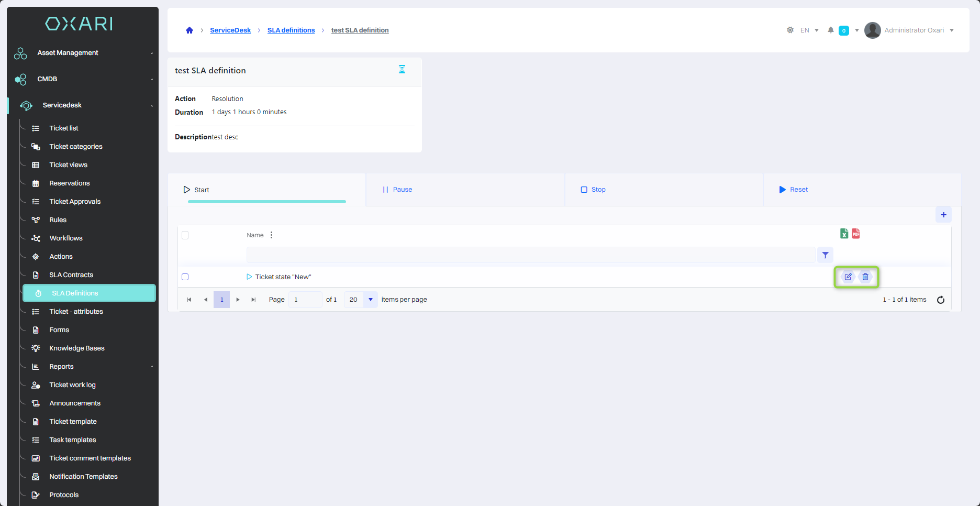The width and height of the screenshot is (980, 506).
Task: Open notifications bell icon
Action: pos(830,30)
